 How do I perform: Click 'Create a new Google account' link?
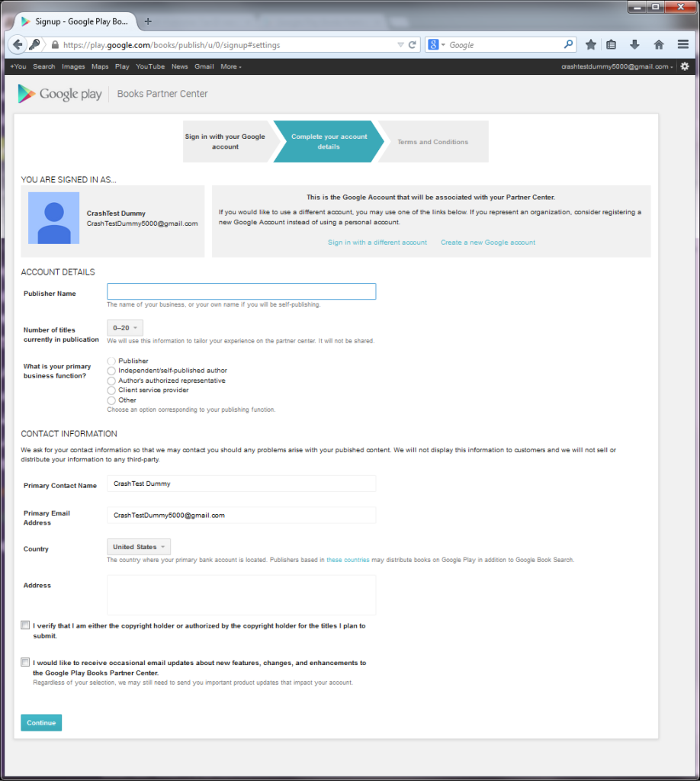point(488,243)
